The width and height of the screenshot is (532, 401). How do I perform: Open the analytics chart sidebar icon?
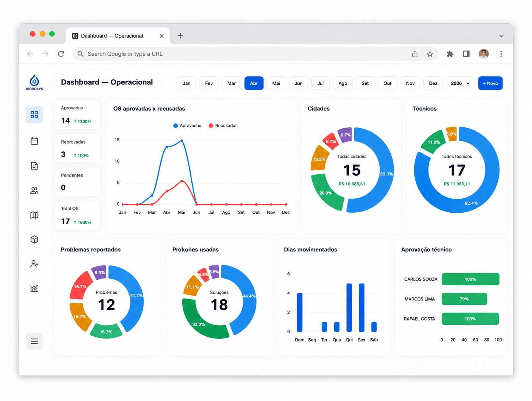[x=34, y=288]
